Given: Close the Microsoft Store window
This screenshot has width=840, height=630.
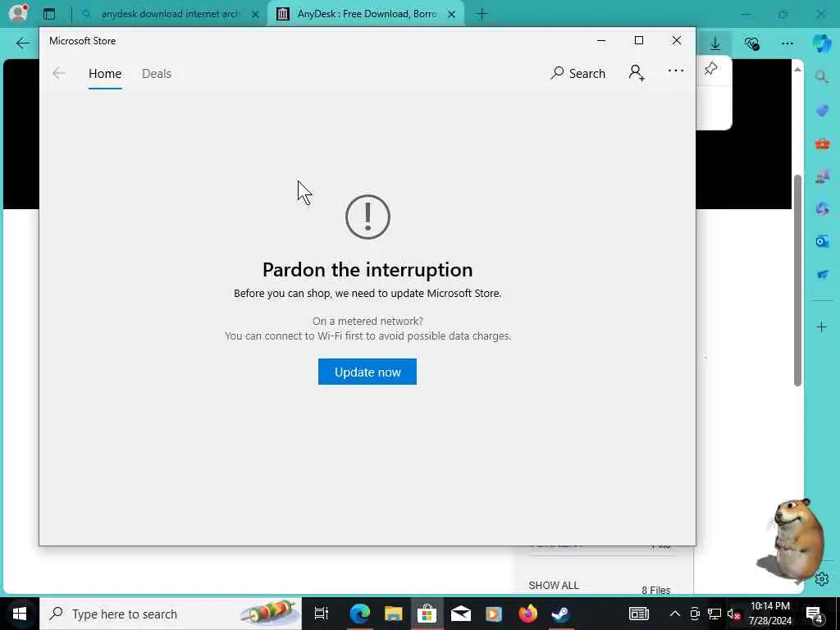Looking at the screenshot, I should (x=677, y=41).
